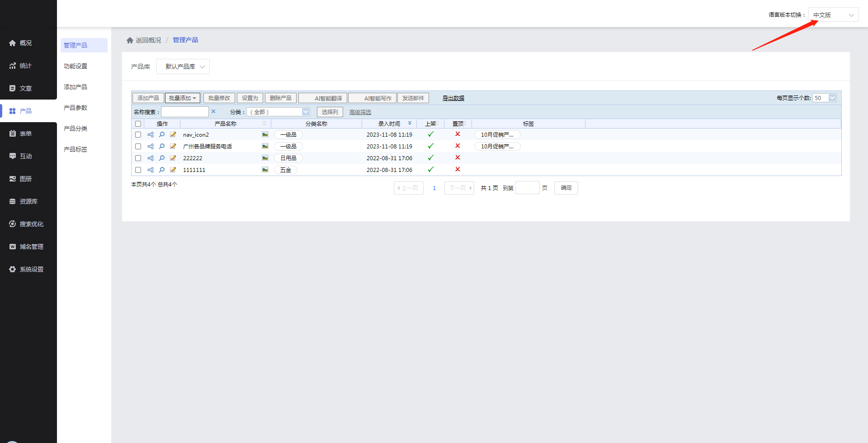
Task: Click the 名称搜索 input field
Action: [x=185, y=112]
